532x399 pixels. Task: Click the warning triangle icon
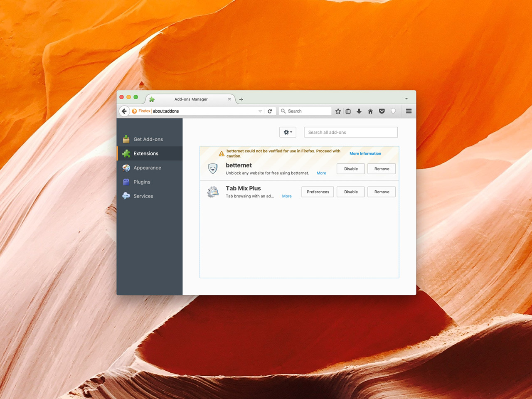222,154
